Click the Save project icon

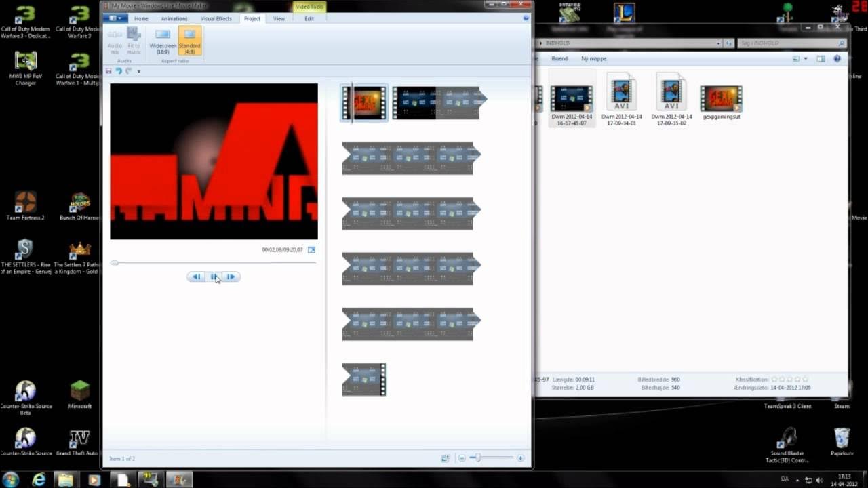pos(108,70)
